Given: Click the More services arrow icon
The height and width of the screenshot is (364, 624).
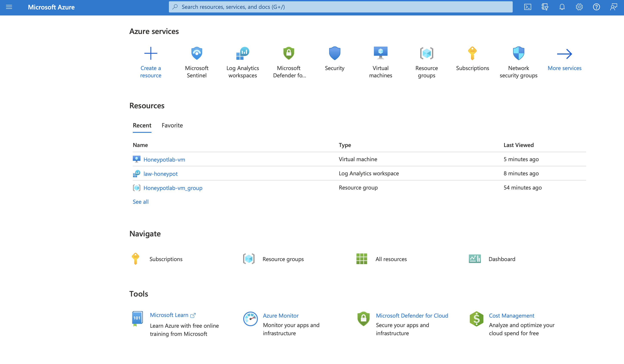Looking at the screenshot, I should point(564,54).
